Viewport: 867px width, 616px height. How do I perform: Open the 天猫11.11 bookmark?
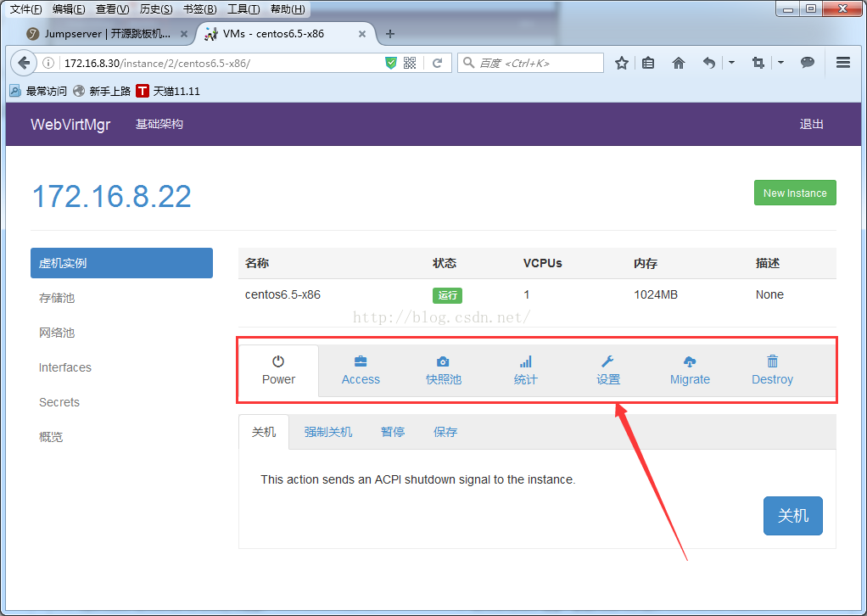click(x=168, y=91)
